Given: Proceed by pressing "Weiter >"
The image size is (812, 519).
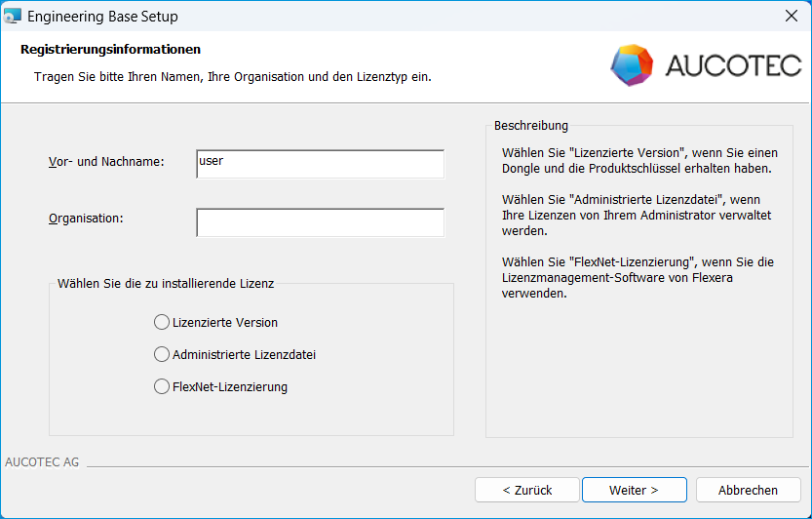Looking at the screenshot, I should coord(634,490).
